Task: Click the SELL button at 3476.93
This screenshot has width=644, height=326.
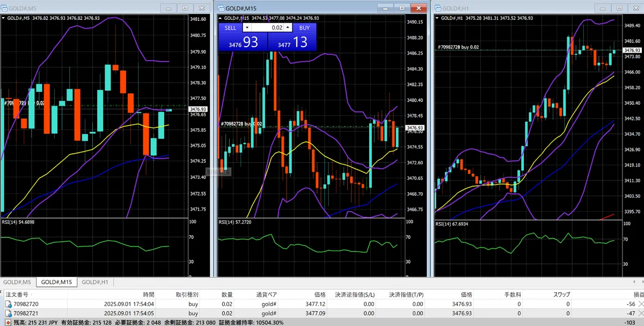Action: [x=242, y=38]
